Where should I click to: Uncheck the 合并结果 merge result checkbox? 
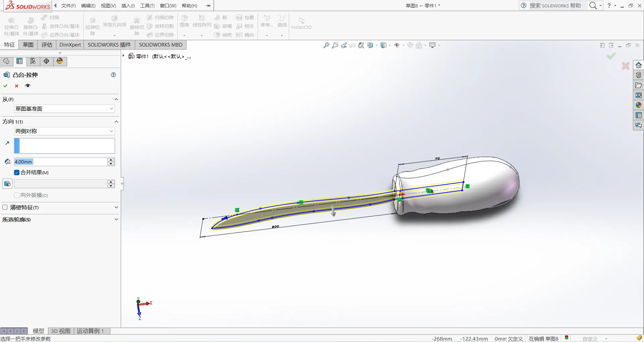[17, 173]
